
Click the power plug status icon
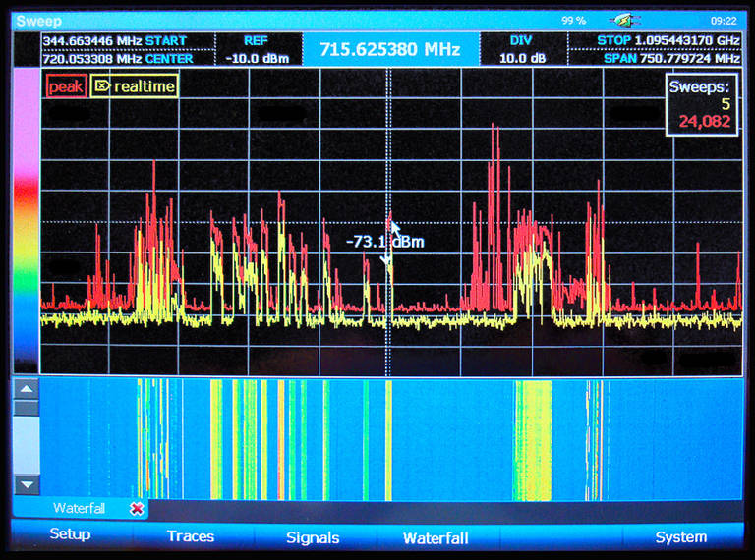click(x=623, y=20)
